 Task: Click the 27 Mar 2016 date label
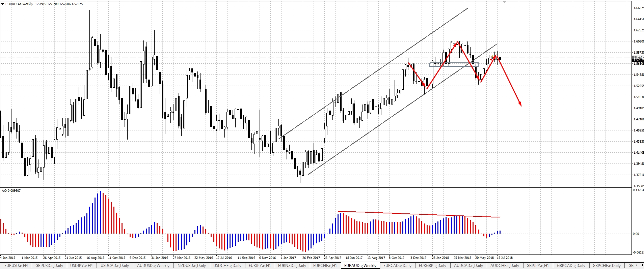pos(181,258)
